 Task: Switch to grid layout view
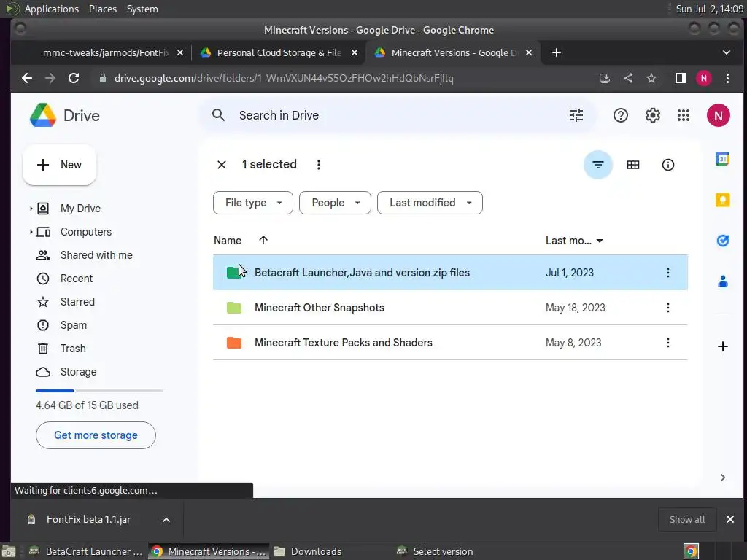pos(633,165)
